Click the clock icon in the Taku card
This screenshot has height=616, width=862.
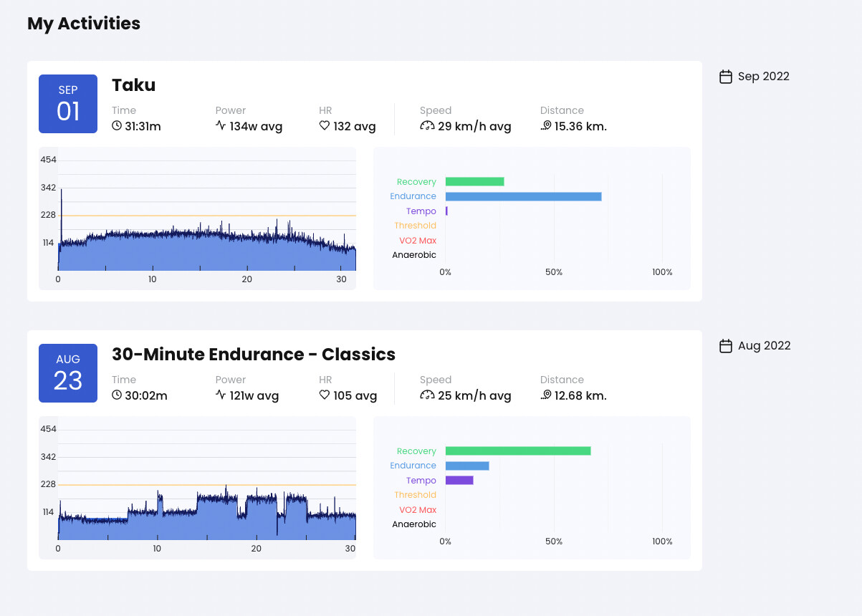pyautogui.click(x=117, y=126)
